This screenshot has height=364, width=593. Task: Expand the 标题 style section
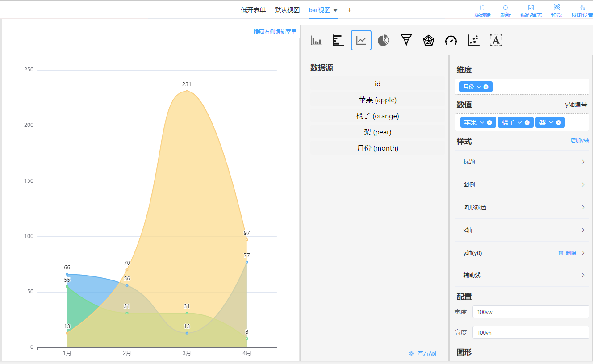tap(522, 162)
